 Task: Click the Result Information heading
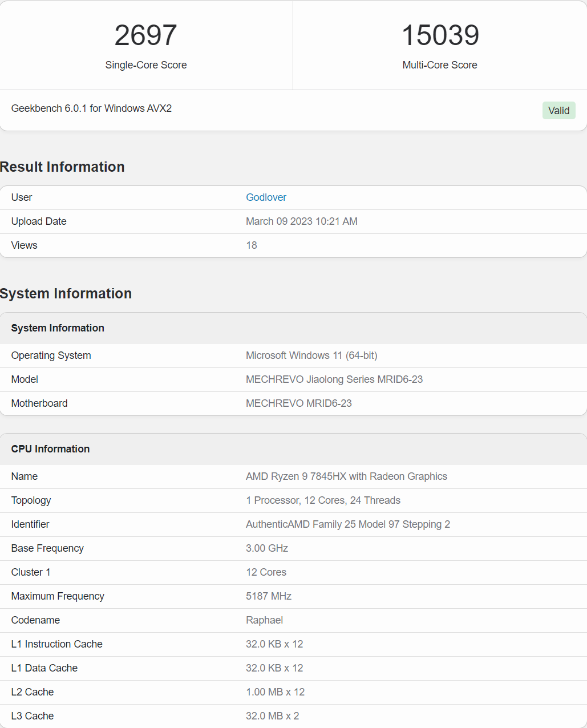coord(62,167)
